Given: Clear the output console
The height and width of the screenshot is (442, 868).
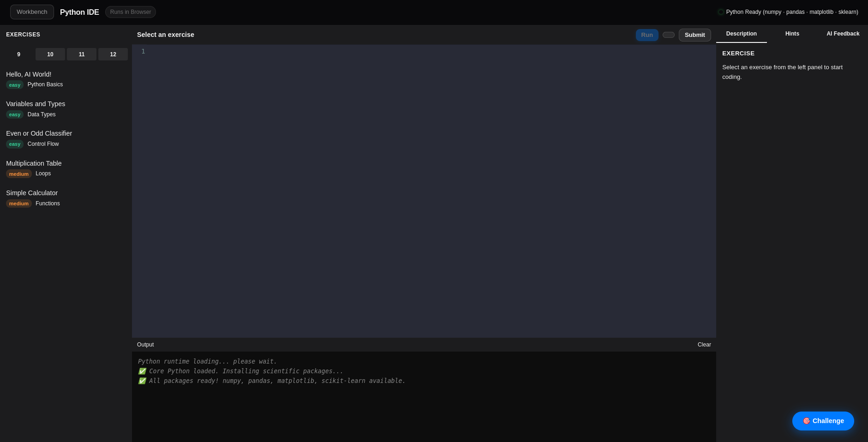Looking at the screenshot, I should click(704, 345).
